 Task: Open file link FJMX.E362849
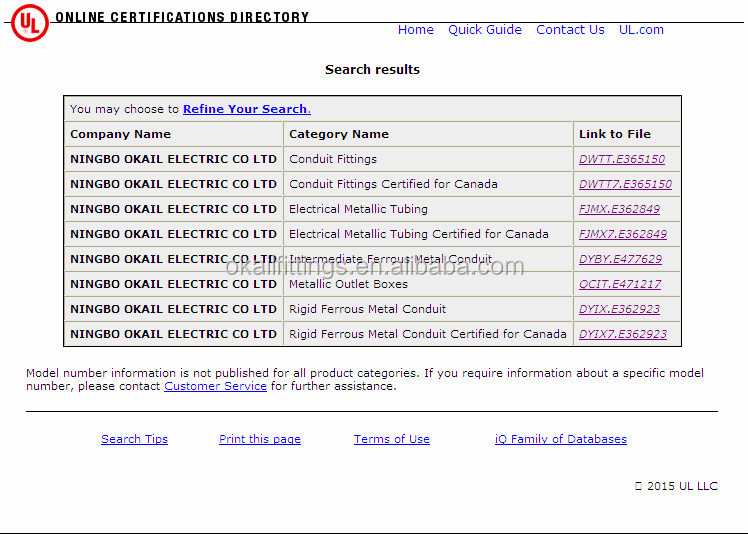(x=619, y=209)
